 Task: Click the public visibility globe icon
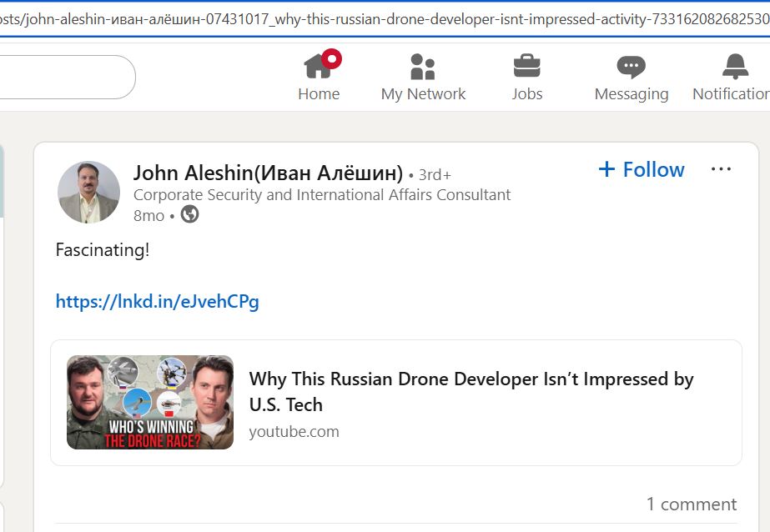189,215
